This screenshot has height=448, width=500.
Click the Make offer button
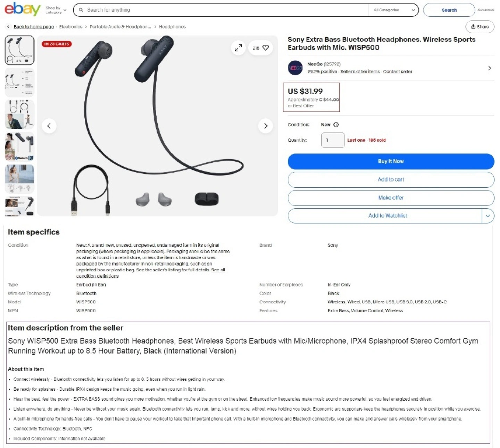pyautogui.click(x=391, y=198)
